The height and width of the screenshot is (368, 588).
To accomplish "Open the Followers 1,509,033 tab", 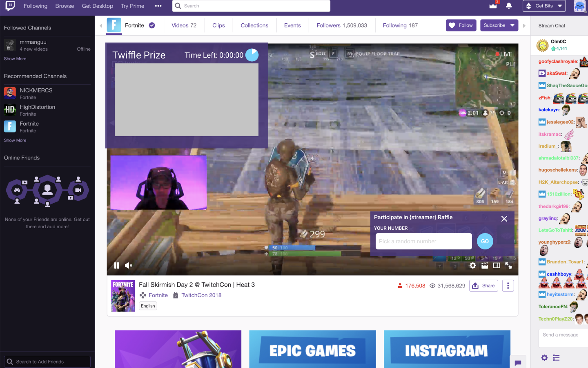I will point(342,25).
